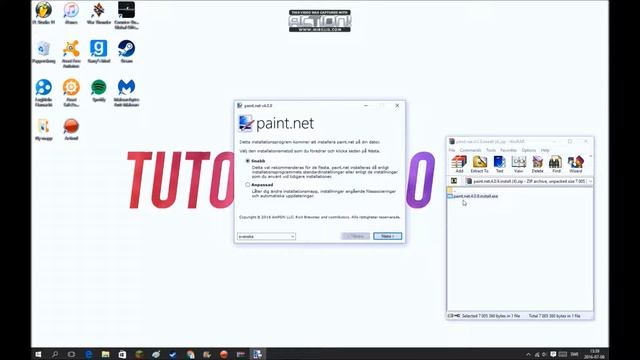Click Extract To in WinRAR toolbar
The width and height of the screenshot is (640, 360).
(480, 164)
